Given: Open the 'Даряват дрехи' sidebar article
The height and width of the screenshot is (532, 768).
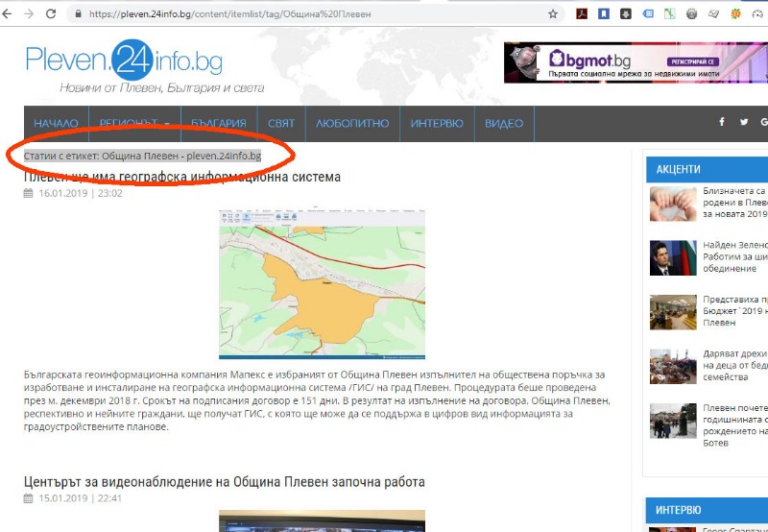Looking at the screenshot, I should click(x=734, y=365).
